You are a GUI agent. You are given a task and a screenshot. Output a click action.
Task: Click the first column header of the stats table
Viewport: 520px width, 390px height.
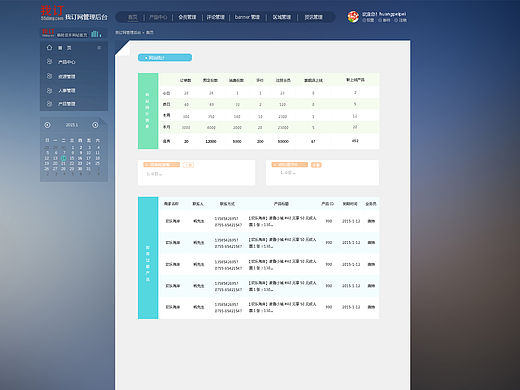(186, 80)
